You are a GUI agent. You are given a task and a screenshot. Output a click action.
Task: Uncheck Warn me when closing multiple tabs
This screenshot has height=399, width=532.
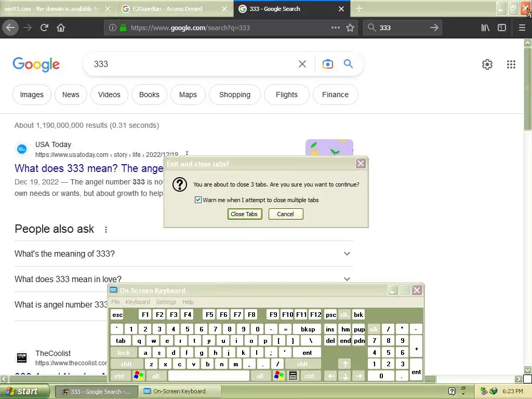(198, 200)
